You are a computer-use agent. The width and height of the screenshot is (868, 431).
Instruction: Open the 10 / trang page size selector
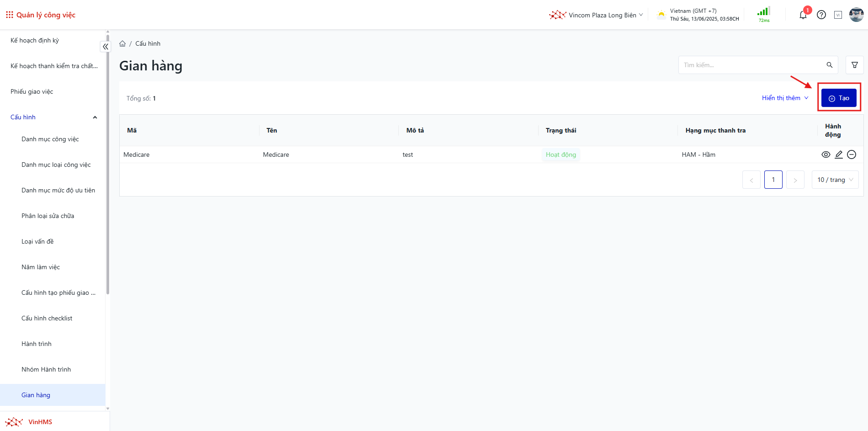click(835, 180)
